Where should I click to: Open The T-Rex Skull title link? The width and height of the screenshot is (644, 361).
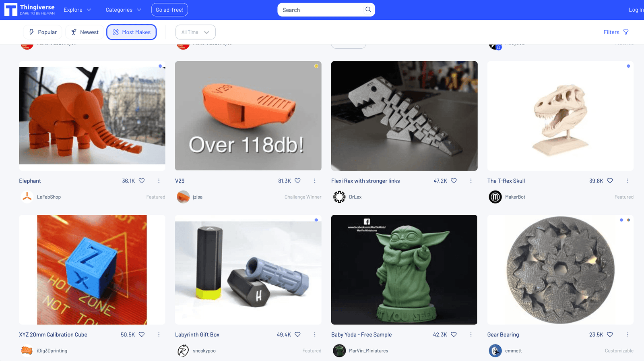pyautogui.click(x=506, y=181)
